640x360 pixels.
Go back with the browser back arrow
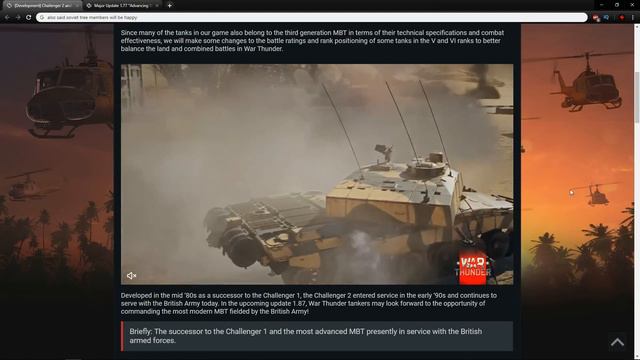point(7,18)
